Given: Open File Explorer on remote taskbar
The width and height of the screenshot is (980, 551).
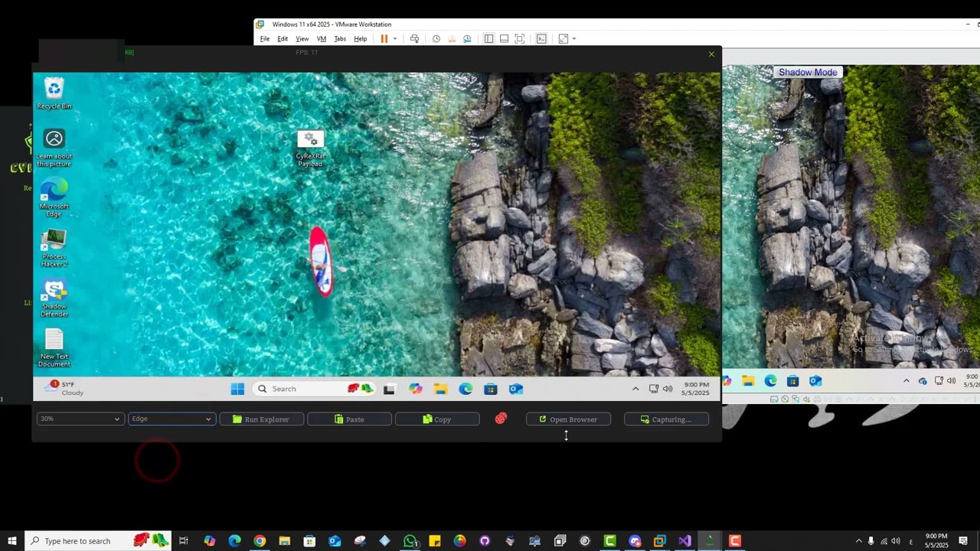Looking at the screenshot, I should pos(440,389).
